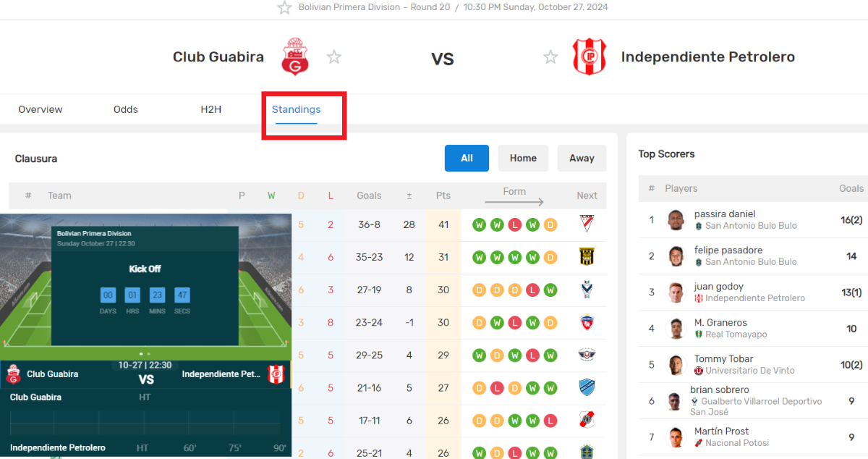The width and height of the screenshot is (868, 459).
Task: Click the Club Guabira crest in header
Action: click(295, 56)
